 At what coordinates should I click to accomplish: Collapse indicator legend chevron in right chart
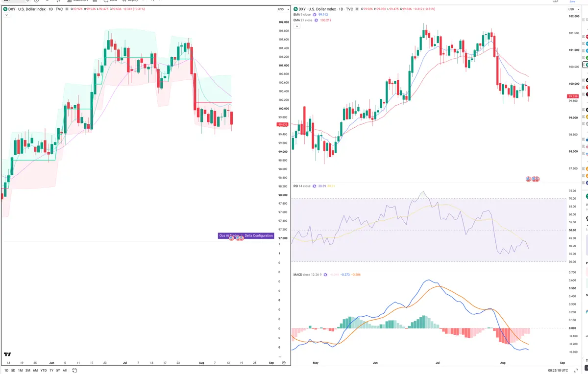(296, 26)
